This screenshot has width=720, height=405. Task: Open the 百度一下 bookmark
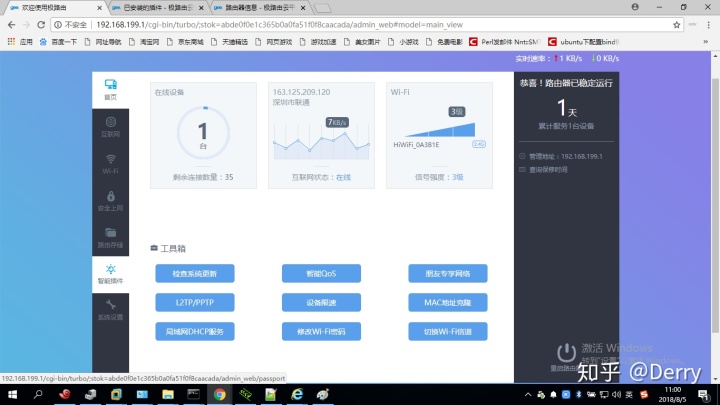pos(58,42)
